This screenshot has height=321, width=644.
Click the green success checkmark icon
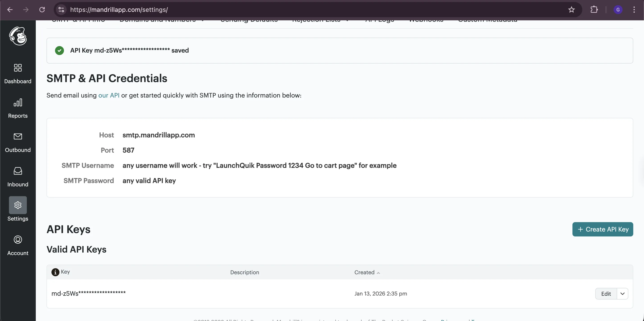point(59,51)
